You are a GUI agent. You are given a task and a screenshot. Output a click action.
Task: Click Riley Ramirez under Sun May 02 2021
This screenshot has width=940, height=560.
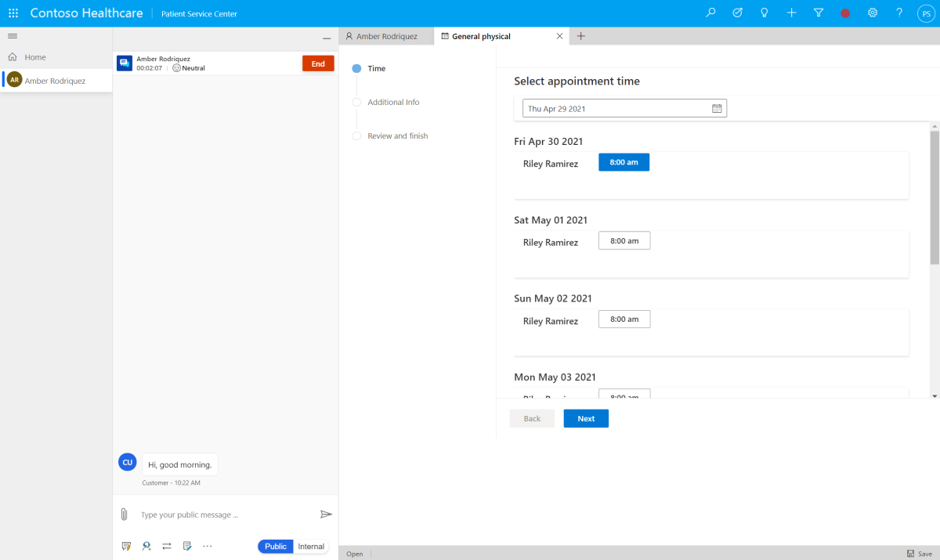click(551, 321)
